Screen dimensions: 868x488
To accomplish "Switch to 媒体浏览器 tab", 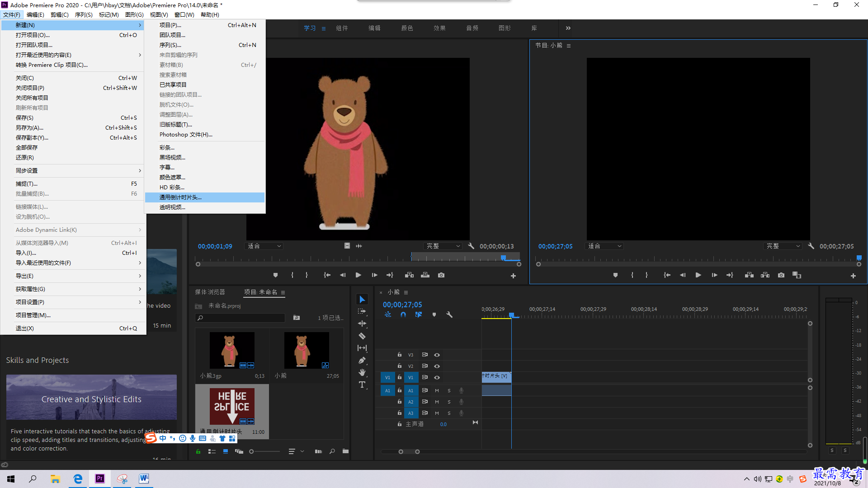I will (x=210, y=292).
